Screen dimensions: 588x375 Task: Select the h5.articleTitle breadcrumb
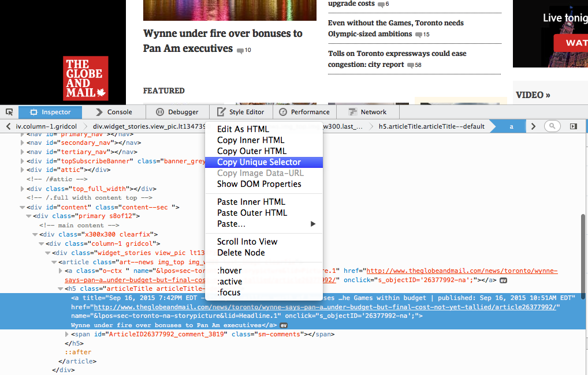click(x=431, y=126)
